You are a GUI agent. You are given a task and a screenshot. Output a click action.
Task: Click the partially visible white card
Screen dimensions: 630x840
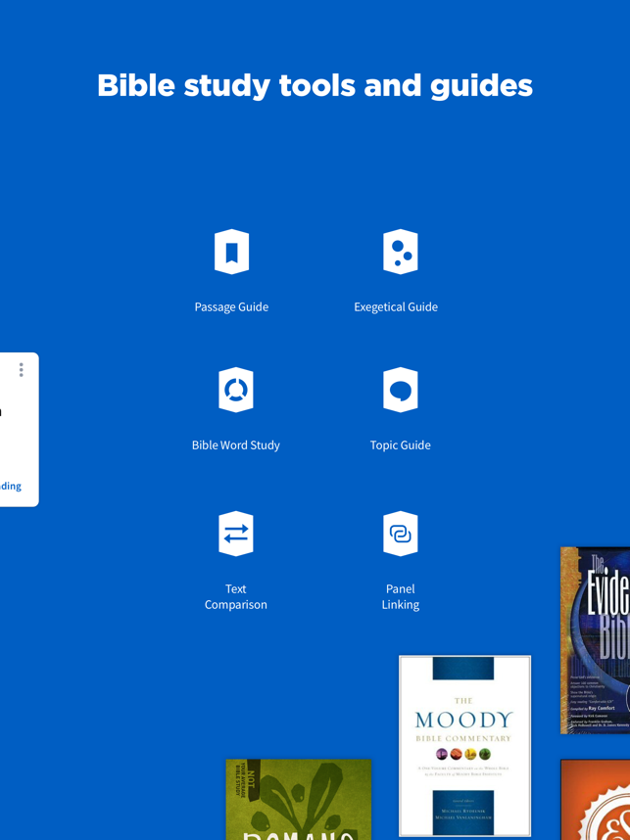[x=20, y=430]
